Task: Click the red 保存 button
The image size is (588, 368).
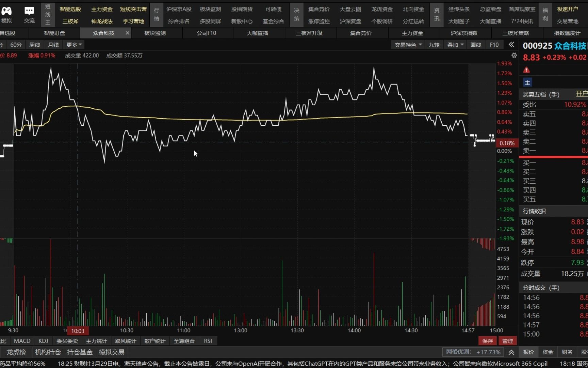Action: coord(487,341)
